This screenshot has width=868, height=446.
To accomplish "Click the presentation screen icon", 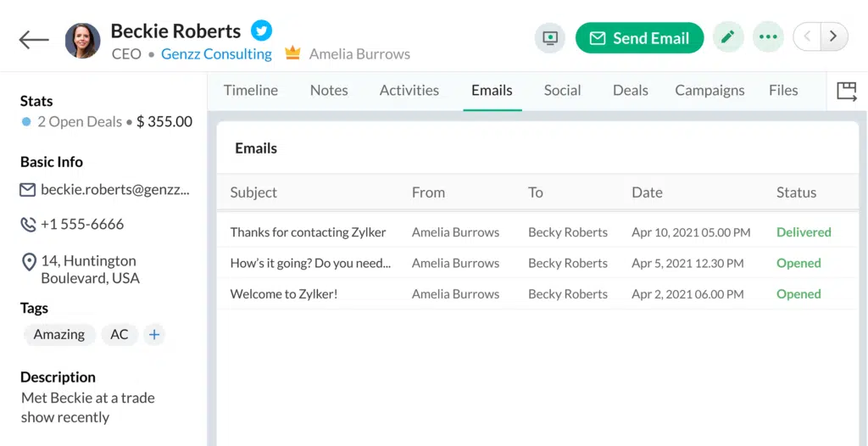I will [550, 38].
